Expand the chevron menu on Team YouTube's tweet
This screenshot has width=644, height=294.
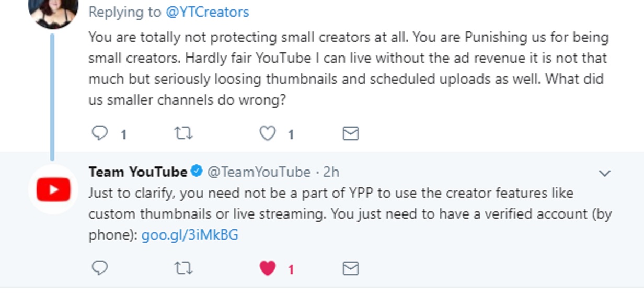coord(605,173)
